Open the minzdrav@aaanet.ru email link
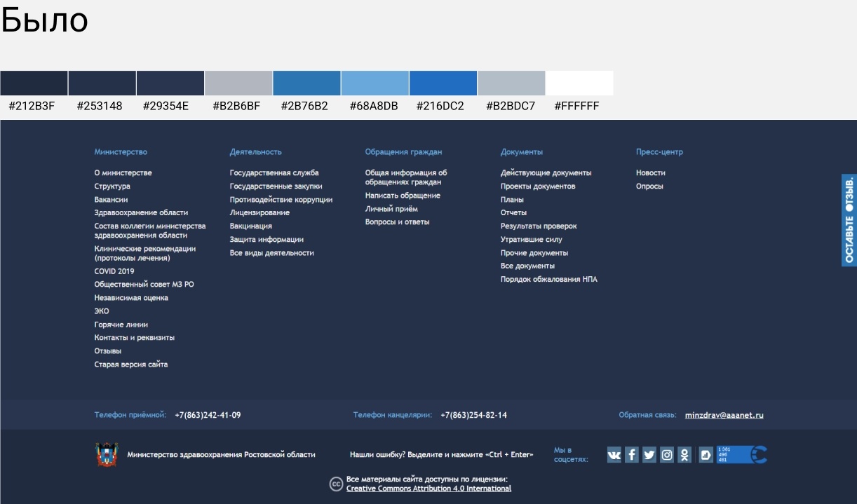Screen dimensions: 857x504 tap(724, 415)
